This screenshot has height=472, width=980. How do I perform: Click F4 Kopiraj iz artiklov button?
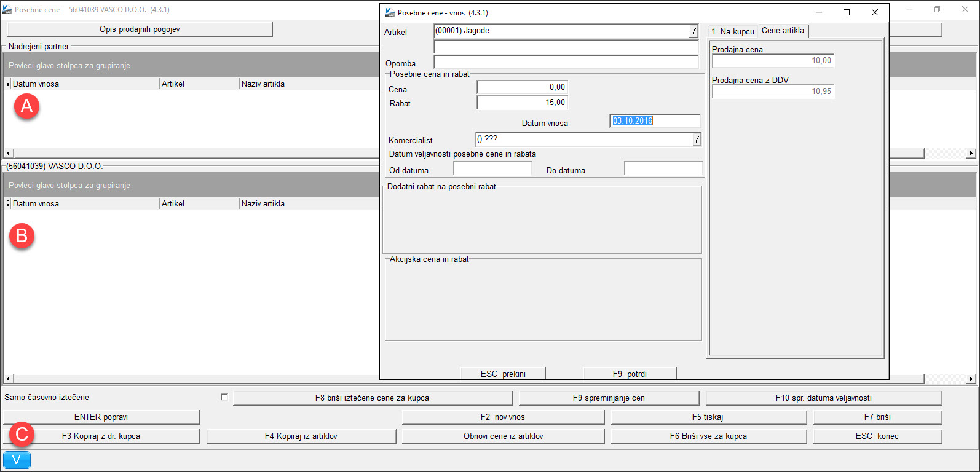pyautogui.click(x=301, y=436)
